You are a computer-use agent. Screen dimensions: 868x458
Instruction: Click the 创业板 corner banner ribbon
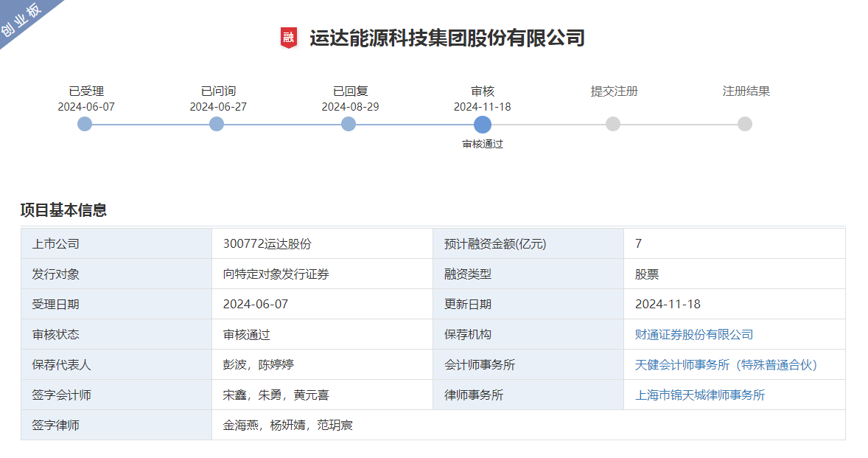[21, 21]
